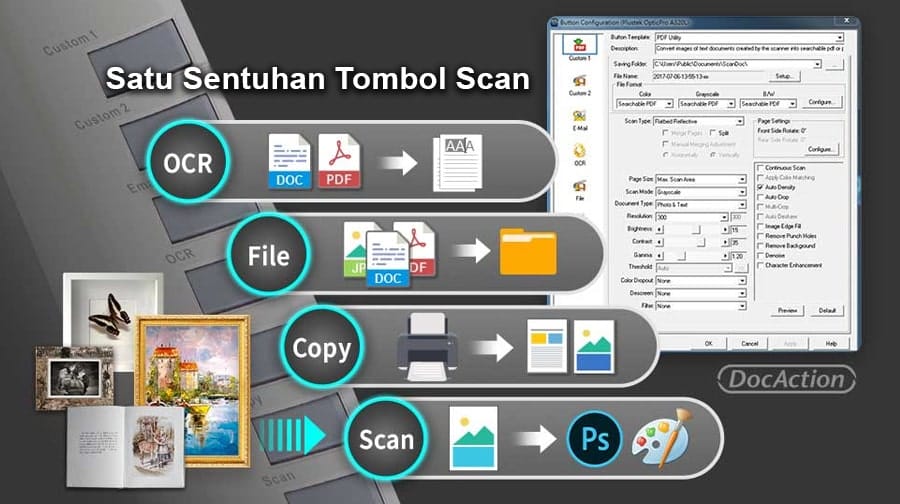Viewport: 900px width, 504px height.
Task: Open the Button Template dropdown
Action: tap(840, 37)
